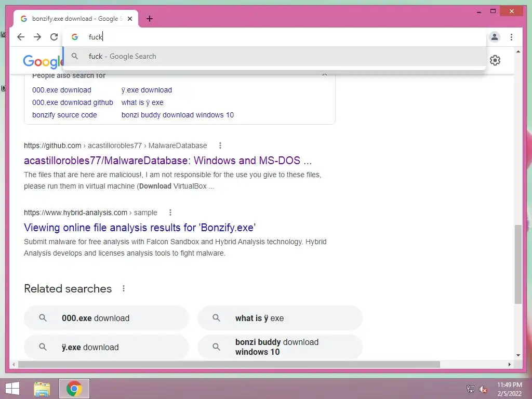The image size is (532, 399).
Task: Open the 'what is ÿ exe' link
Action: [x=142, y=102]
